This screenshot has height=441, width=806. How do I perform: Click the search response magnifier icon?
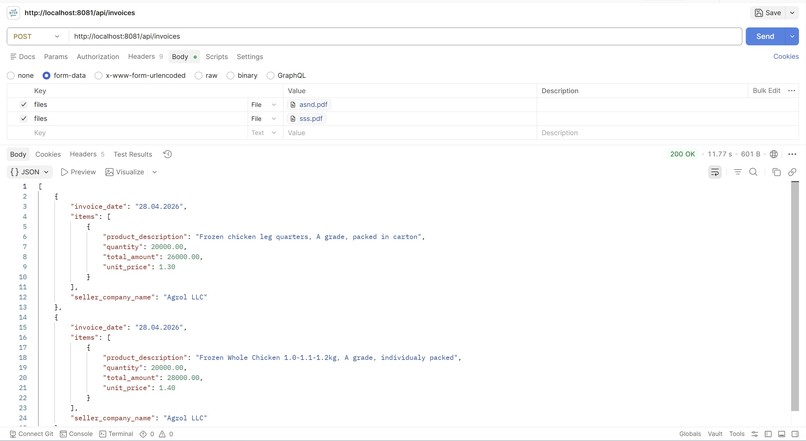click(x=753, y=172)
